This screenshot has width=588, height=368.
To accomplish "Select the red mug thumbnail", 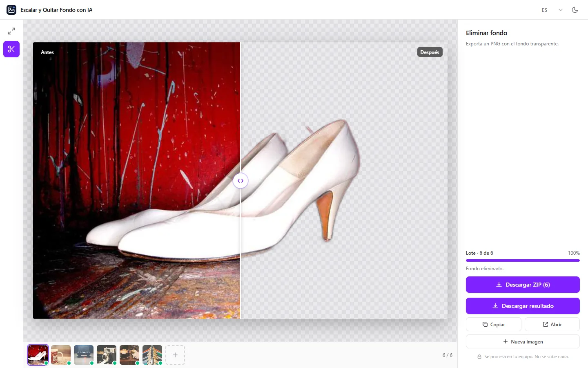I will [61, 355].
